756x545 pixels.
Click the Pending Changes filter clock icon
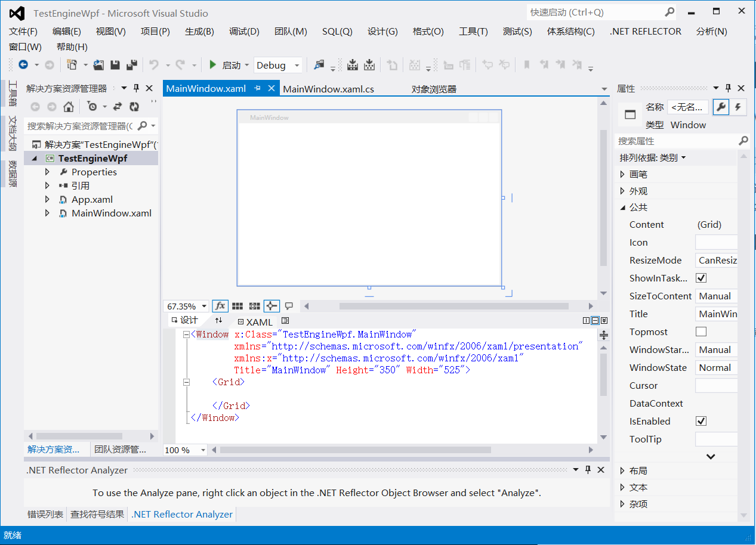click(92, 107)
